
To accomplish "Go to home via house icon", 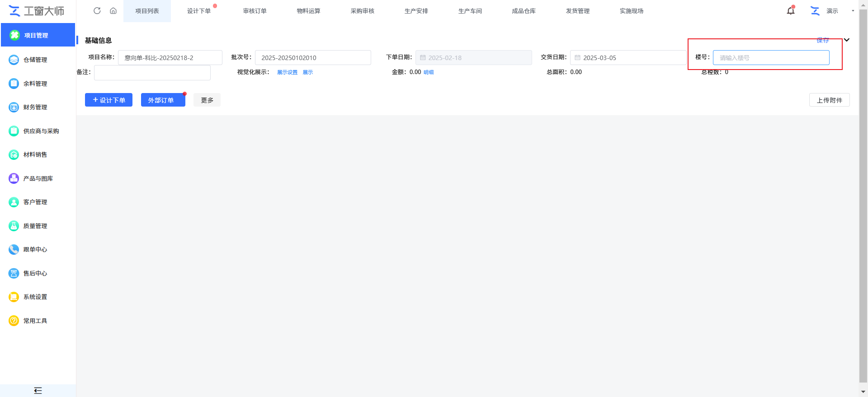I will [113, 11].
